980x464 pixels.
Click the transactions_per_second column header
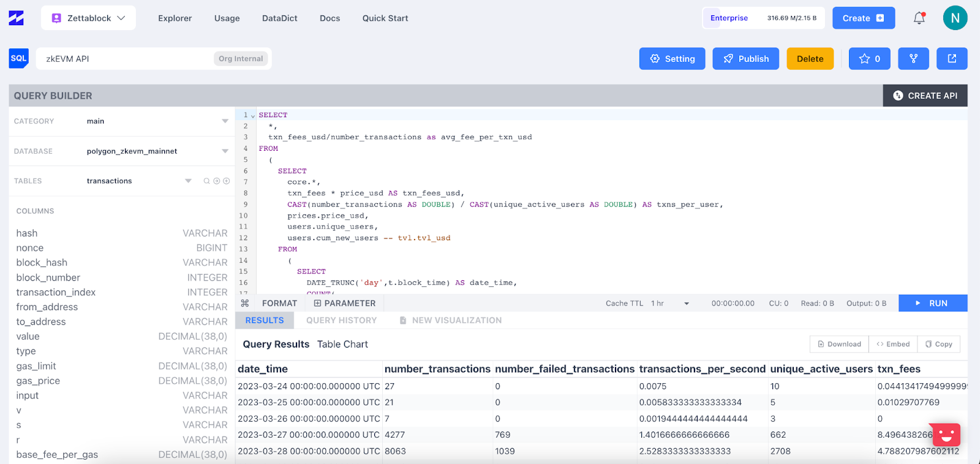point(702,369)
